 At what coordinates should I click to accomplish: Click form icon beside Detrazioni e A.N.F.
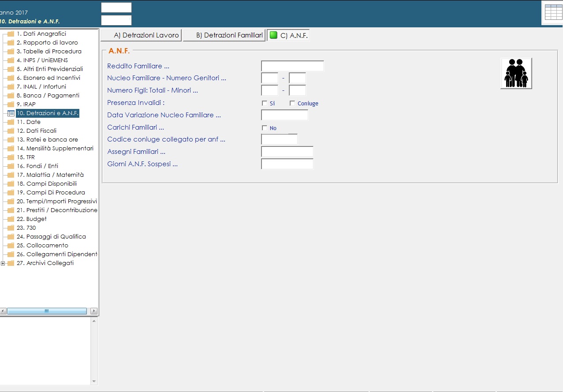pyautogui.click(x=11, y=113)
